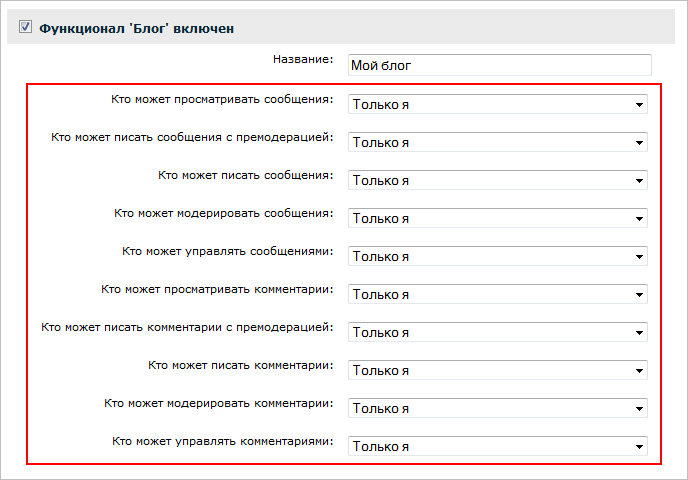Click the 'Кто может просматривать сообщения:' label text
The image size is (688, 480).
(222, 99)
